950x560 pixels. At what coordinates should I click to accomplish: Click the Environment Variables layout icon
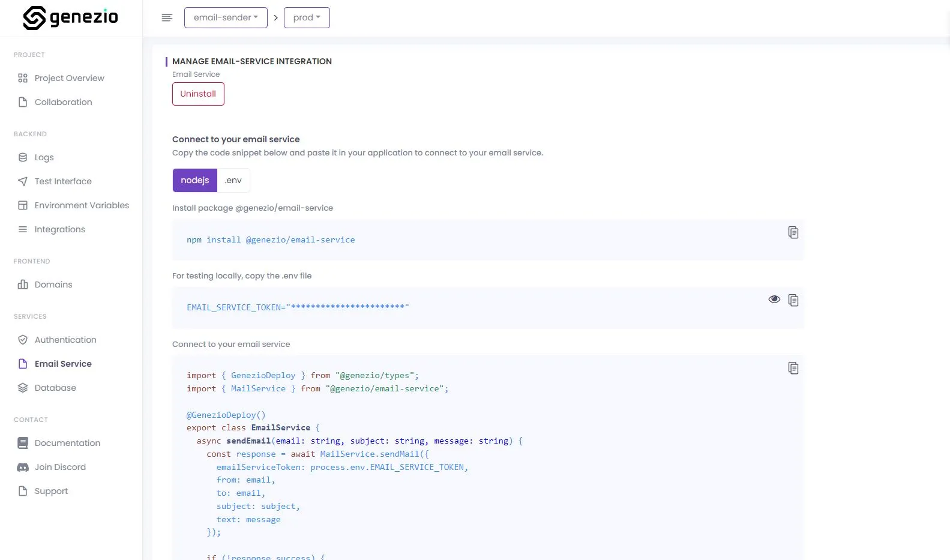pyautogui.click(x=23, y=205)
